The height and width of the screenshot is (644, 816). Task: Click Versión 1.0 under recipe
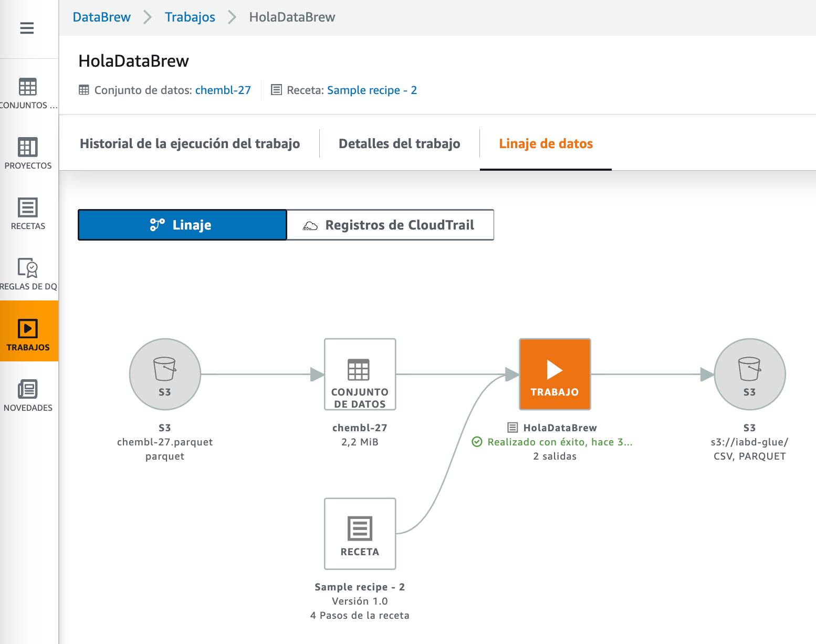click(x=360, y=601)
